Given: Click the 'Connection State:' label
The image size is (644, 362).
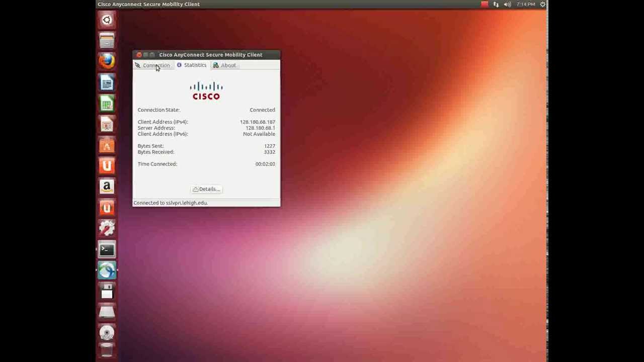Looking at the screenshot, I should 158,110.
